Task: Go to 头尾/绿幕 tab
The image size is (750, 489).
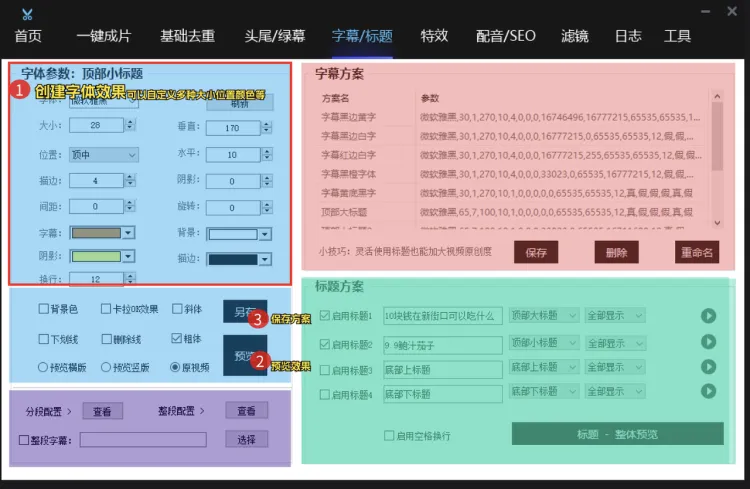Action: [x=275, y=36]
